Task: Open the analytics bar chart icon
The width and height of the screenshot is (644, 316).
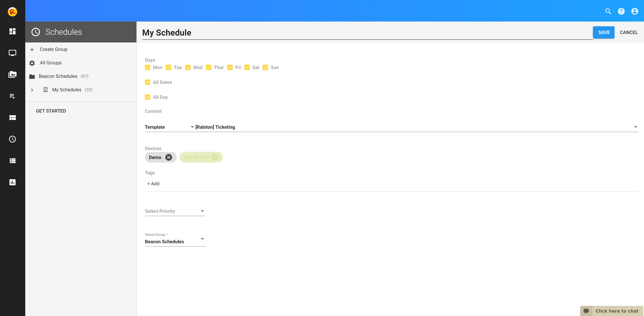Action: (12, 182)
